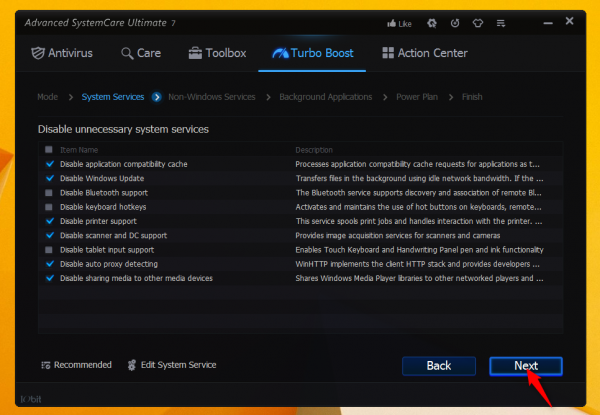Minimize the Advanced SystemCare window
600x415 pixels.
point(548,23)
